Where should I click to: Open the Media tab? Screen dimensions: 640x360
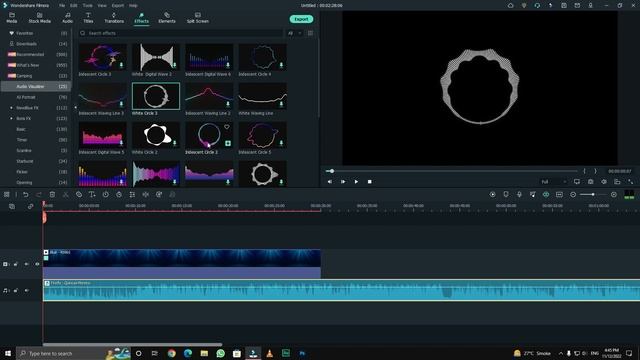click(11, 18)
